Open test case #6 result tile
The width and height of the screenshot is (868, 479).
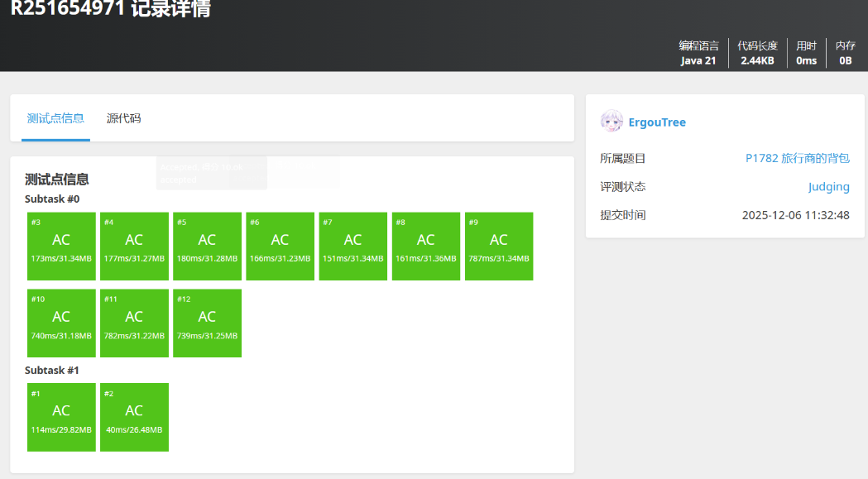280,247
